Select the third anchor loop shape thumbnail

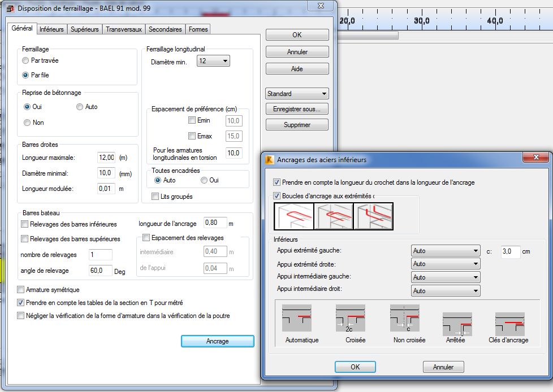point(373,216)
